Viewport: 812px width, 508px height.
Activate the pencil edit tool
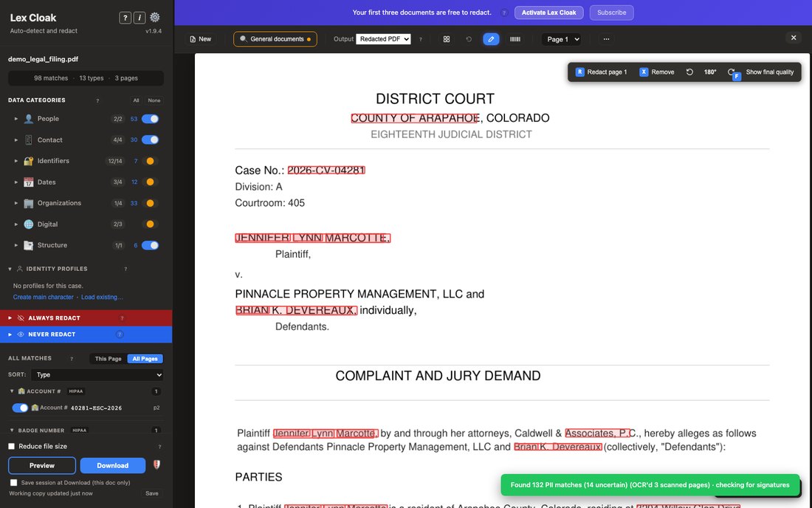coord(491,39)
